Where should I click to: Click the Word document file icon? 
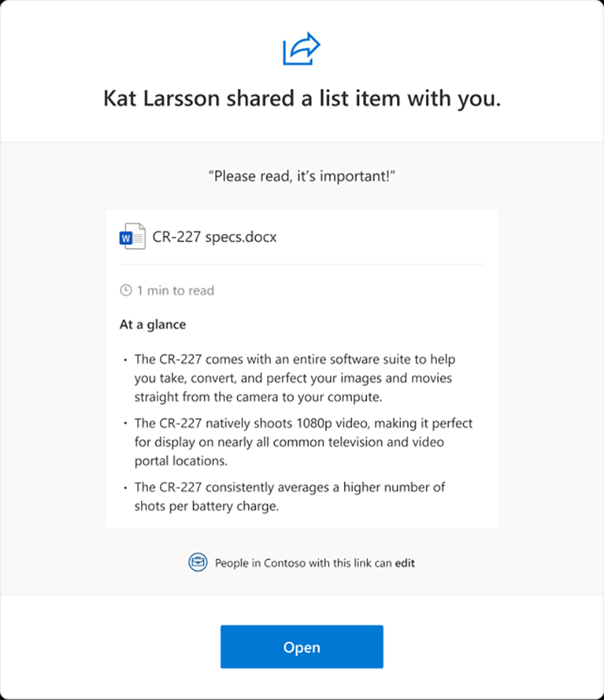point(132,236)
